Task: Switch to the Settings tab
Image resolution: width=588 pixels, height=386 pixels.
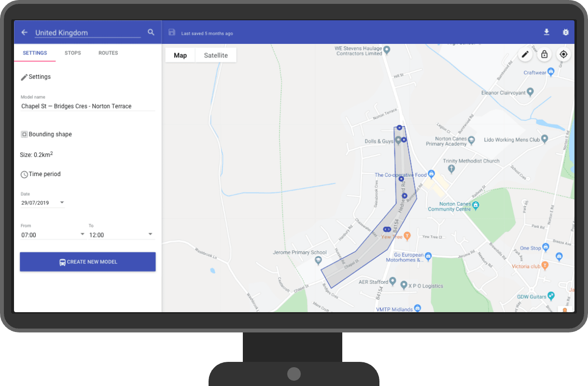Action: tap(35, 53)
